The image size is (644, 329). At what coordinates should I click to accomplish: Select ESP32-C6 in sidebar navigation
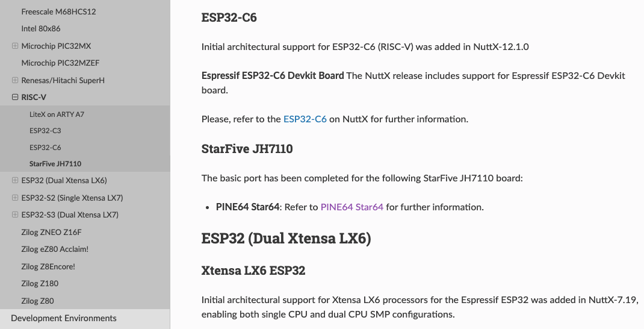pos(45,147)
